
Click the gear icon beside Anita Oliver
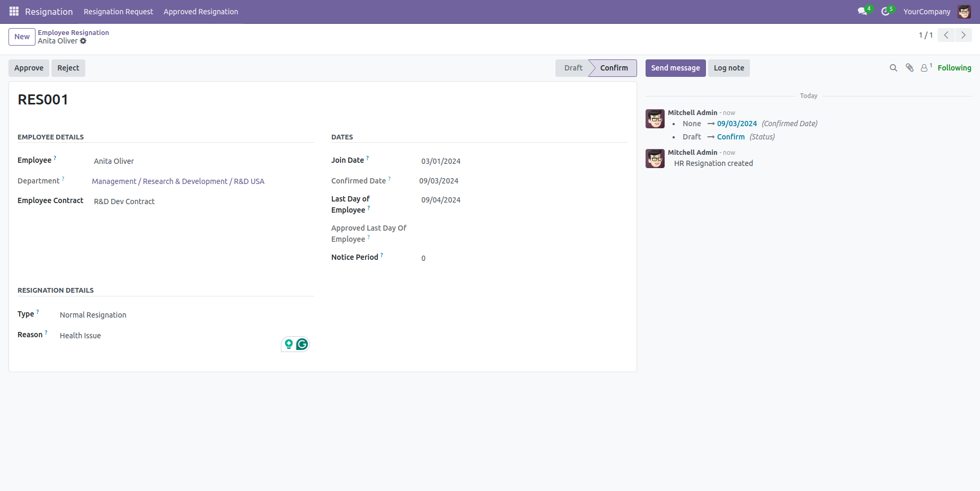[83, 41]
